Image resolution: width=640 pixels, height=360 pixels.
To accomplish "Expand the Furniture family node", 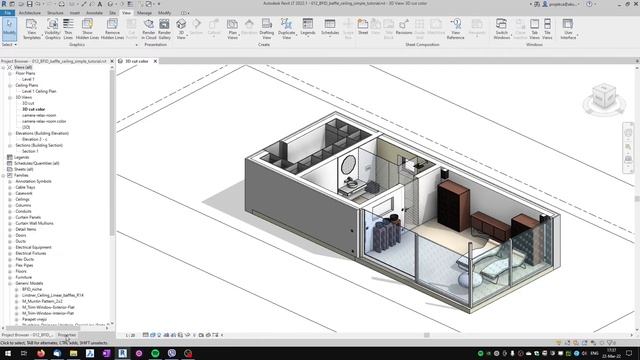I will (x=10, y=277).
